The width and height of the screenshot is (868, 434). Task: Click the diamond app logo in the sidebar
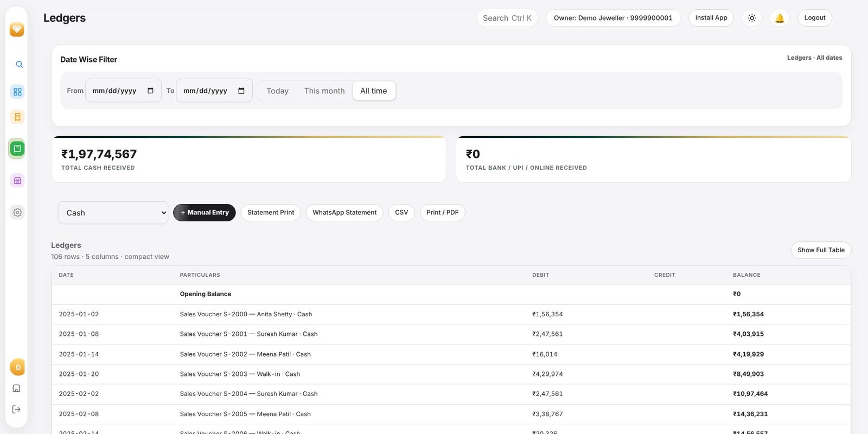click(x=17, y=29)
